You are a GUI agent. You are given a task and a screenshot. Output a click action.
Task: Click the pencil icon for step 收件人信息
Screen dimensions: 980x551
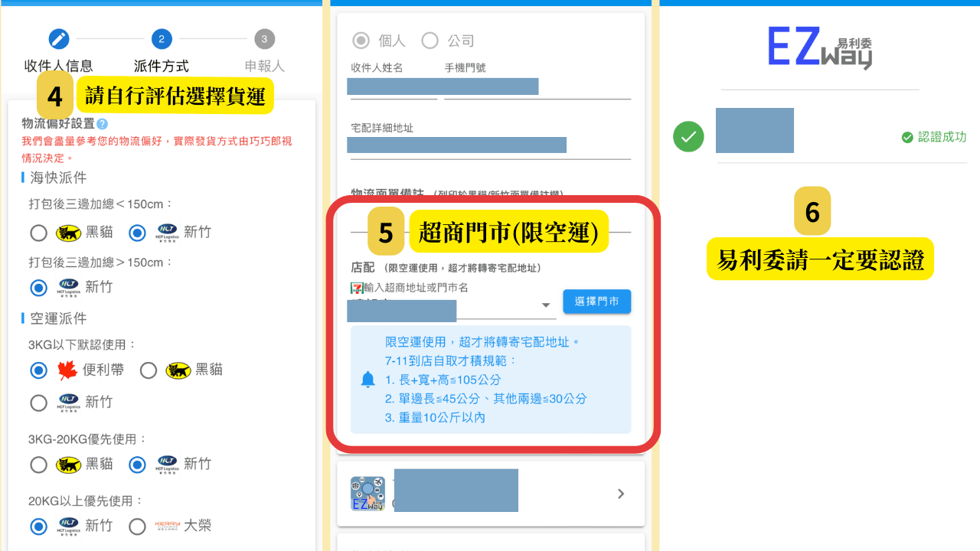pos(59,39)
